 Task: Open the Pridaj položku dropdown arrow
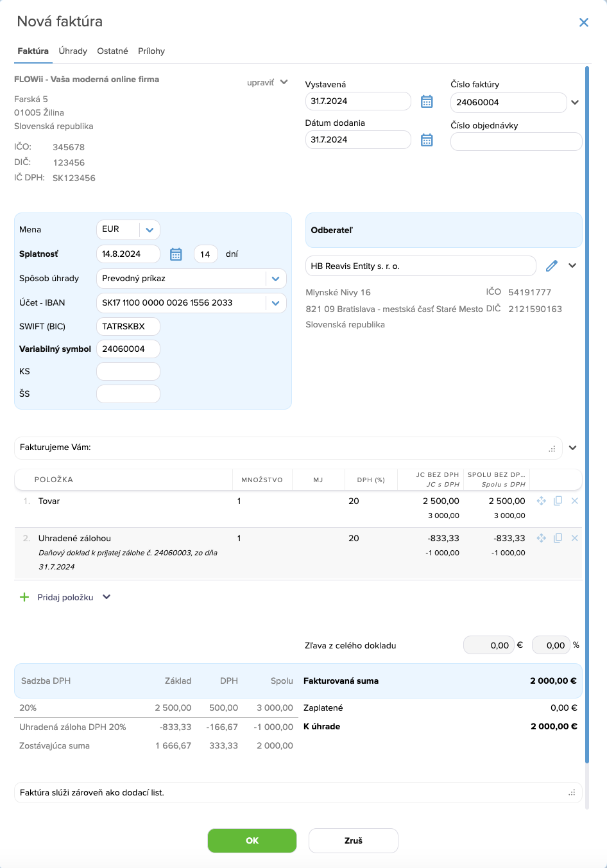107,597
